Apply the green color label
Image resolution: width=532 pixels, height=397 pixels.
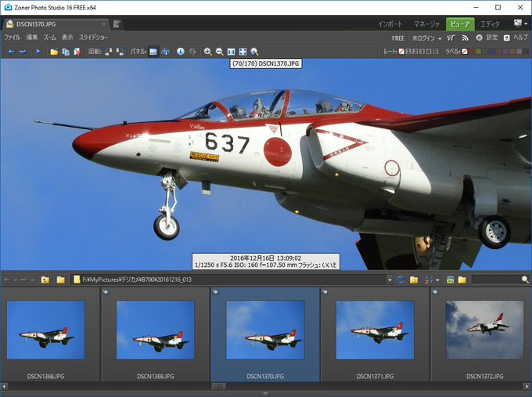point(485,52)
